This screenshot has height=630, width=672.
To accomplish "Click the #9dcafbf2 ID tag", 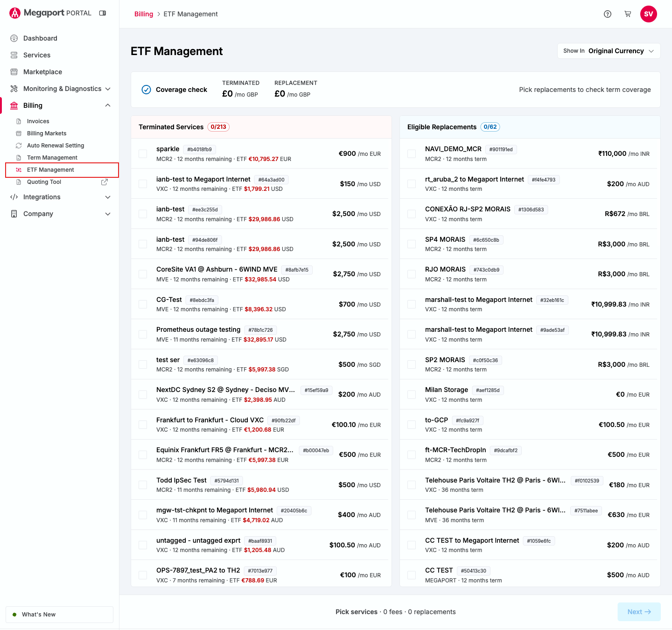I will [506, 450].
